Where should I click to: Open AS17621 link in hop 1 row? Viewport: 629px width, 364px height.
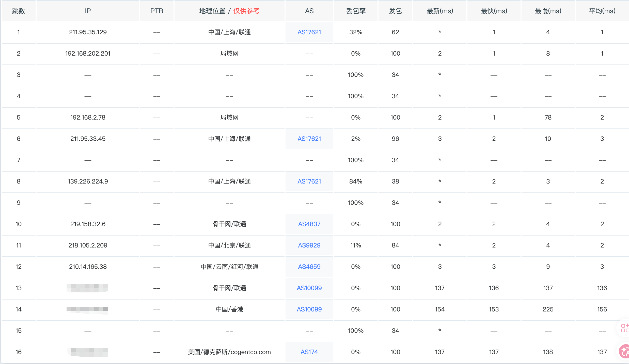(x=309, y=32)
